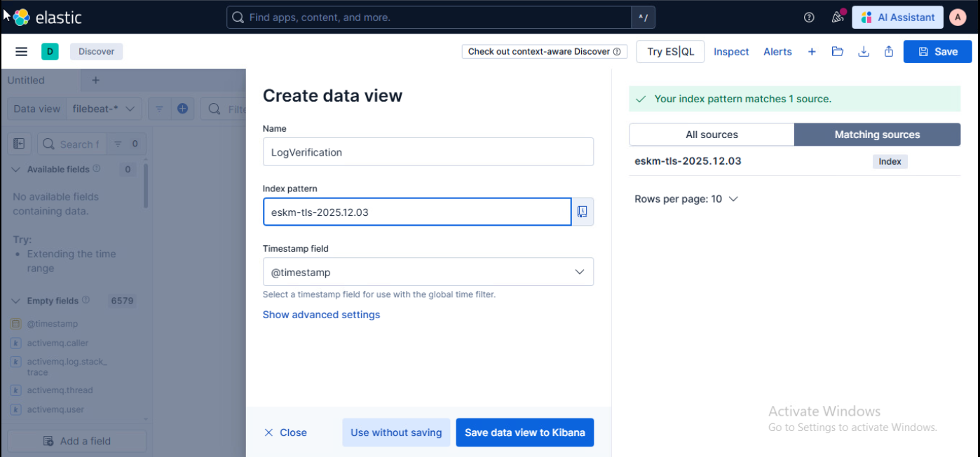Collapse the Available fields section

point(16,169)
